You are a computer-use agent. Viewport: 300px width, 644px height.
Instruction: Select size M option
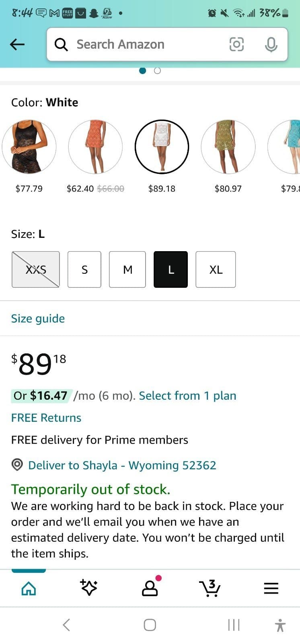[127, 269]
